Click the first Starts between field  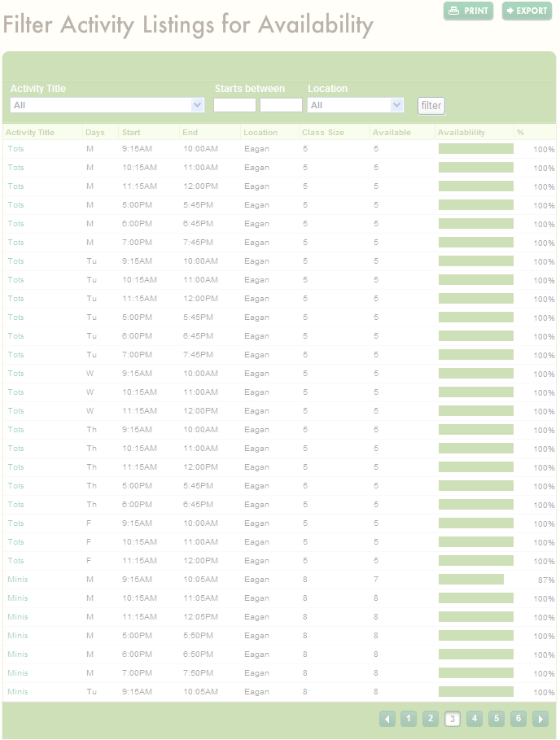click(x=234, y=105)
